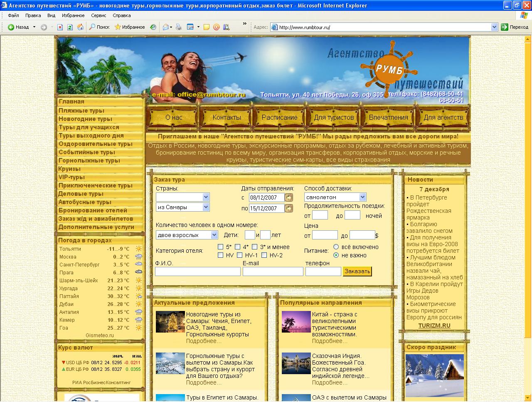Click the orange @ toolbar icon

[216, 27]
